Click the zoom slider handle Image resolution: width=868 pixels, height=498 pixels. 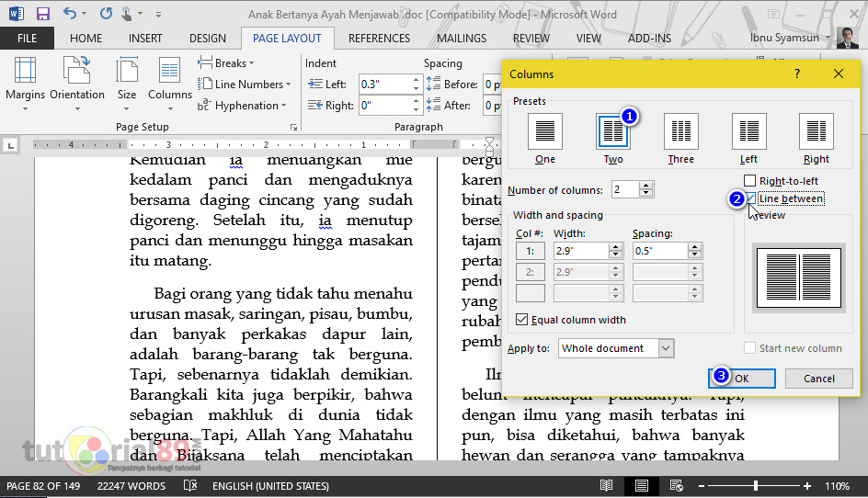[x=755, y=486]
